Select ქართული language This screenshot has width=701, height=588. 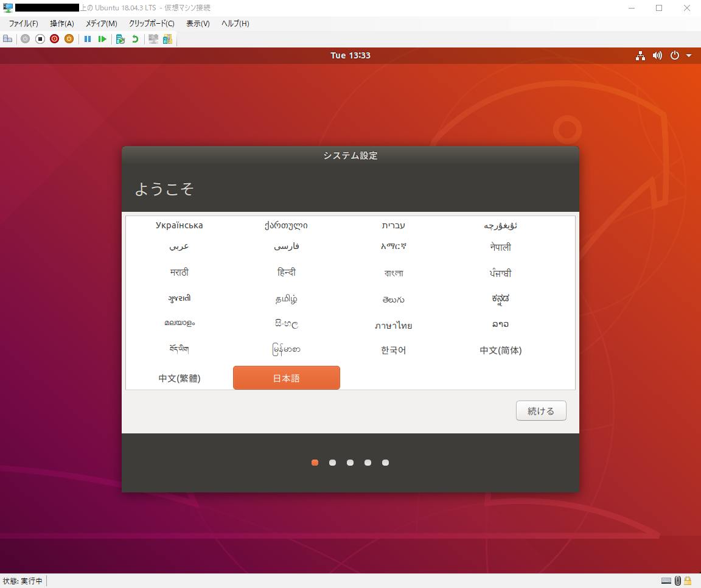286,225
